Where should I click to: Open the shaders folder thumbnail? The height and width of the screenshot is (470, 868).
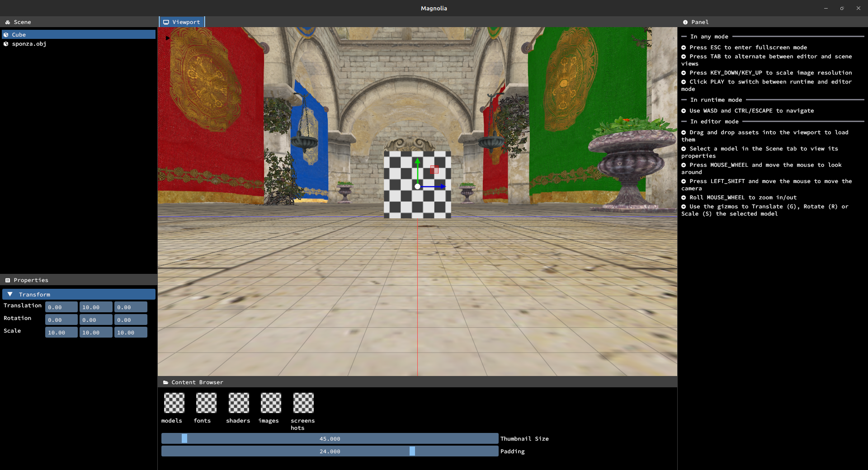point(239,403)
